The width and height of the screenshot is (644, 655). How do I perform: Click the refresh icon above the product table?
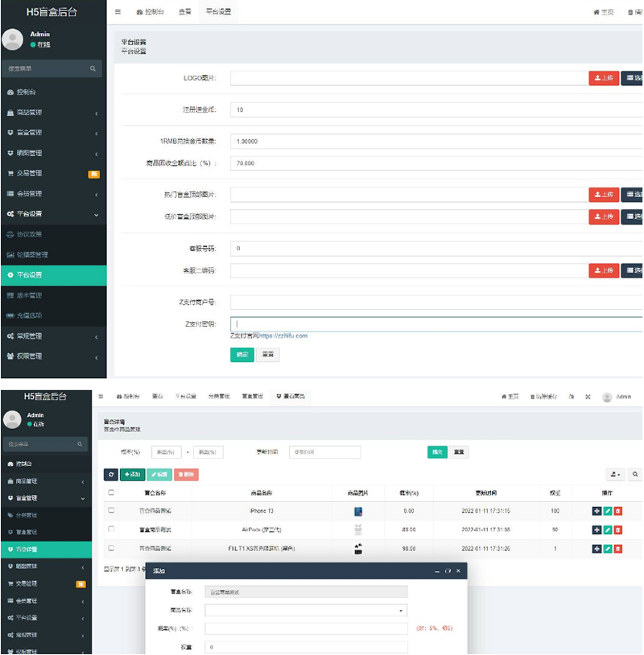pos(111,475)
